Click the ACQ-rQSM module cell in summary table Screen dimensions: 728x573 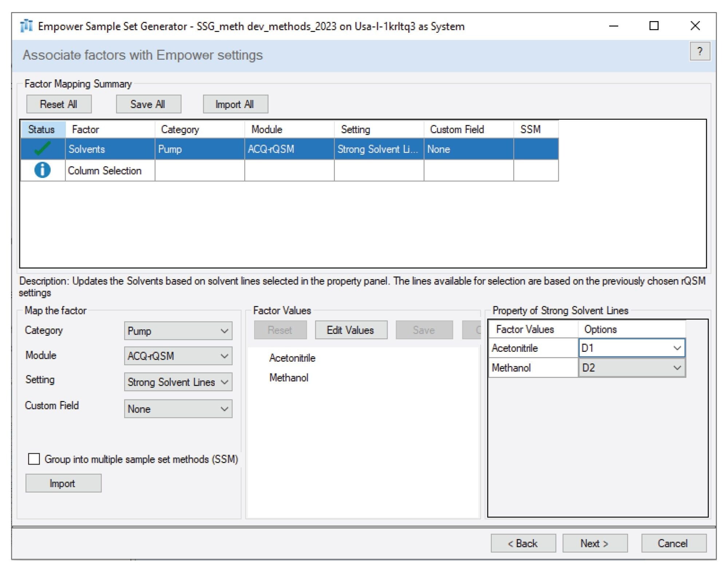[x=289, y=149]
